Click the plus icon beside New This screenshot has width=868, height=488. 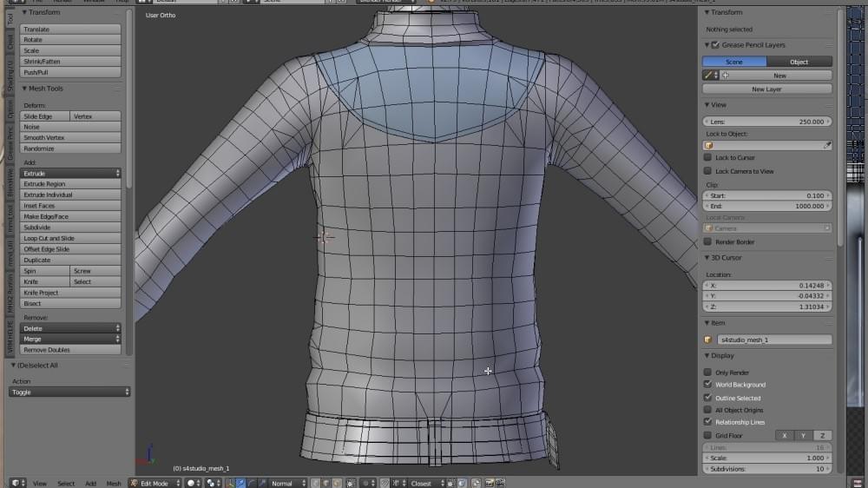725,76
